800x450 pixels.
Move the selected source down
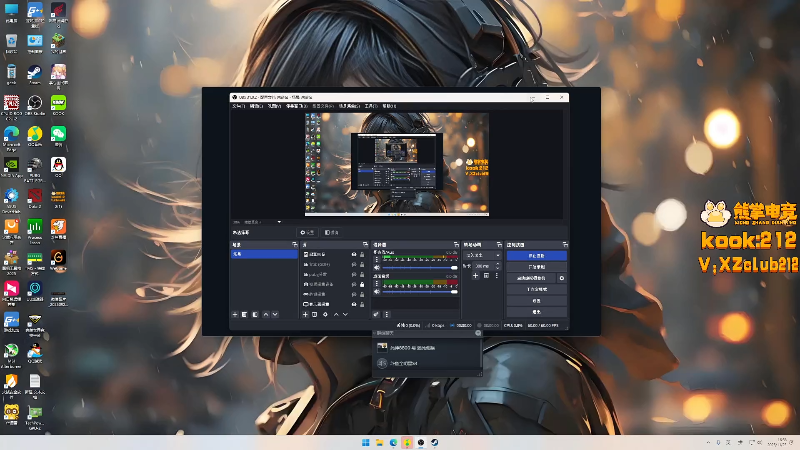click(345, 315)
